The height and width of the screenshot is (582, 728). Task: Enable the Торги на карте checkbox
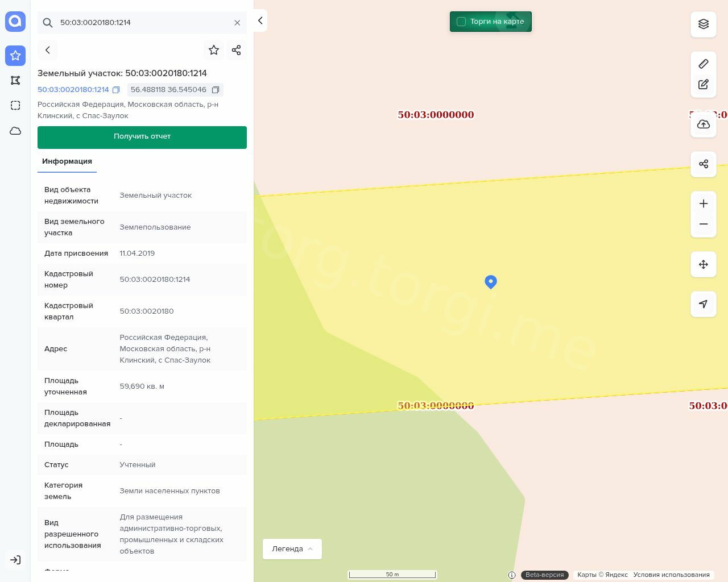click(x=461, y=22)
